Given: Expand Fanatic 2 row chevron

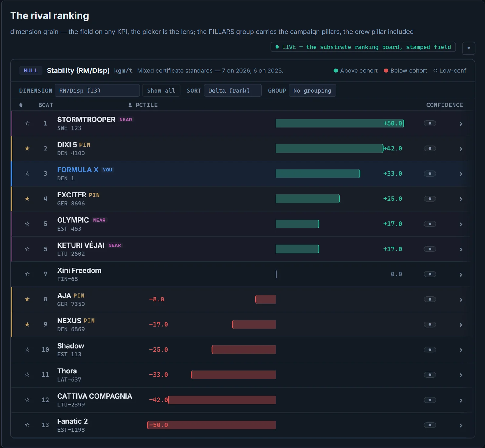Looking at the screenshot, I should point(461,426).
